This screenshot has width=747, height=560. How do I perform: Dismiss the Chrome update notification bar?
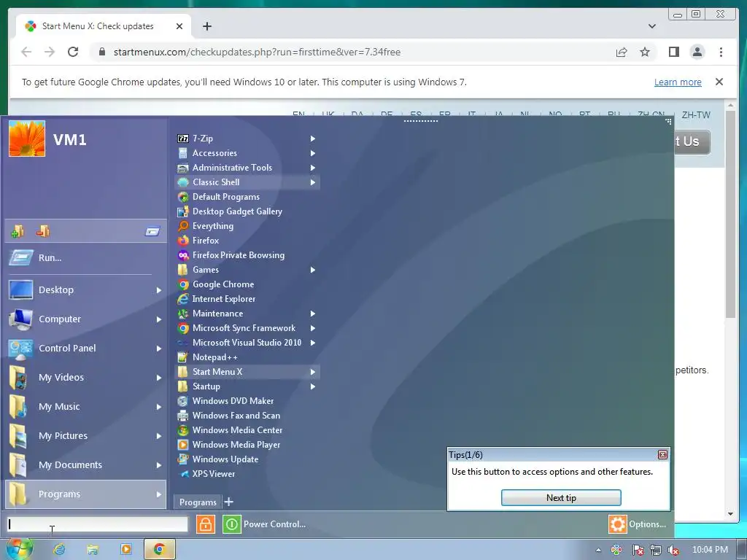click(x=719, y=82)
